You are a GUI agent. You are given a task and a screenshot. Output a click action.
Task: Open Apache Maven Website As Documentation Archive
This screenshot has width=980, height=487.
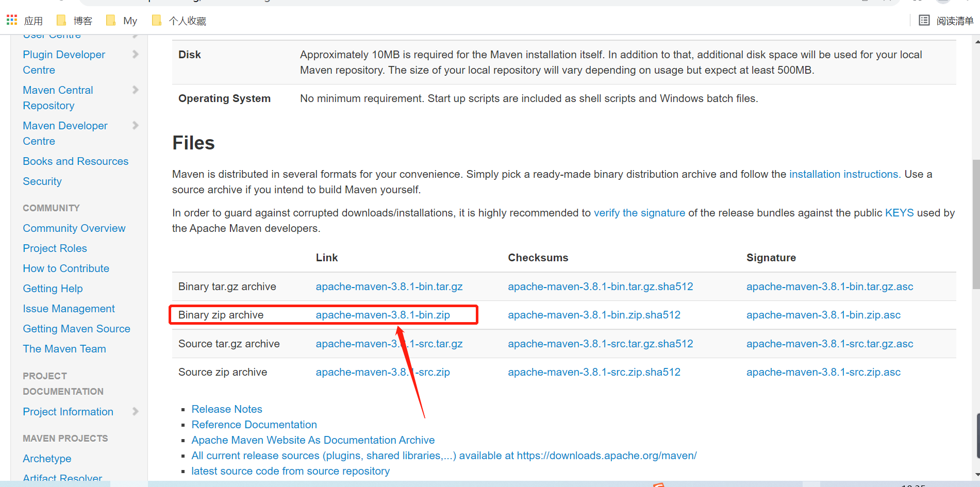(x=313, y=440)
